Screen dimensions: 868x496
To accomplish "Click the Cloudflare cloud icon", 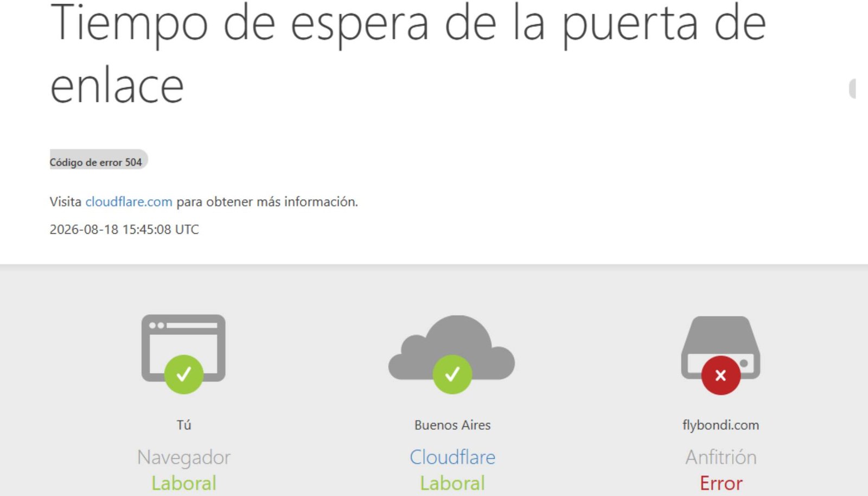I will [x=452, y=354].
